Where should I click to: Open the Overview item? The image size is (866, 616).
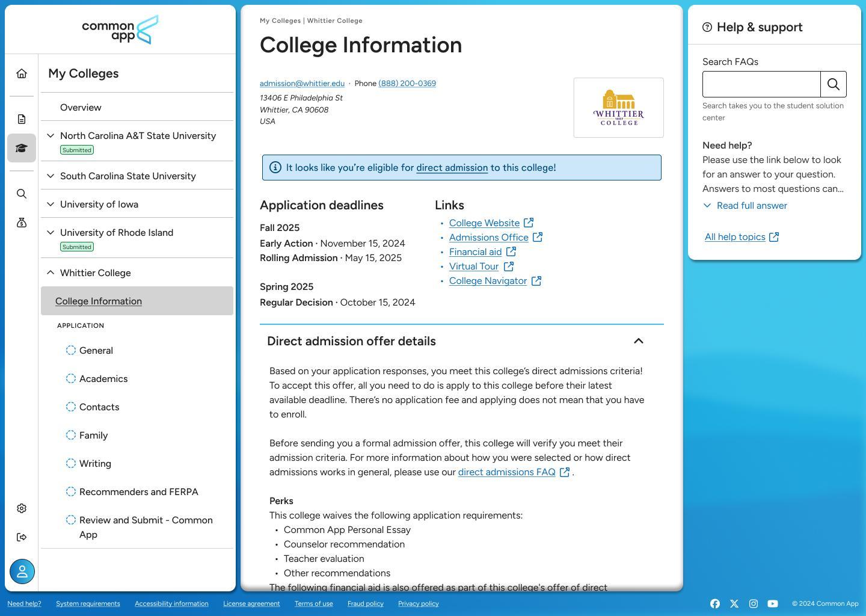pyautogui.click(x=81, y=107)
